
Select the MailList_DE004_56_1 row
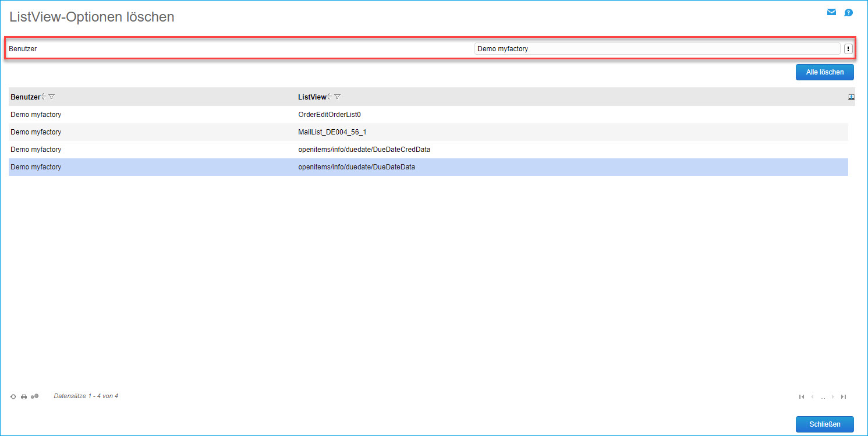click(x=332, y=132)
